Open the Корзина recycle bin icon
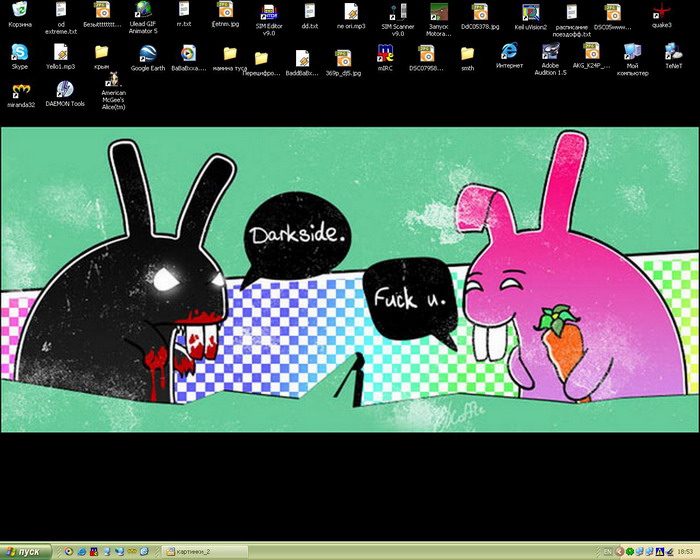The width and height of the screenshot is (700, 560). click(20, 14)
